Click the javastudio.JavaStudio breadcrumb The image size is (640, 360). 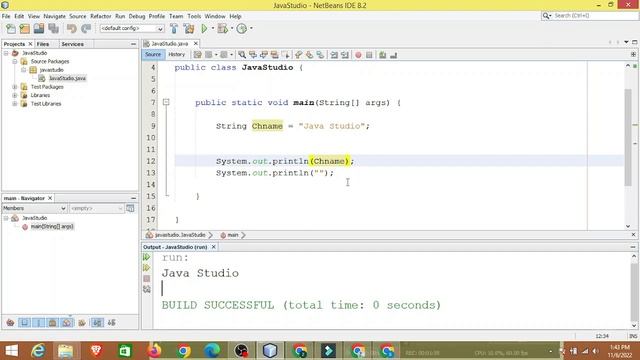[180, 235]
